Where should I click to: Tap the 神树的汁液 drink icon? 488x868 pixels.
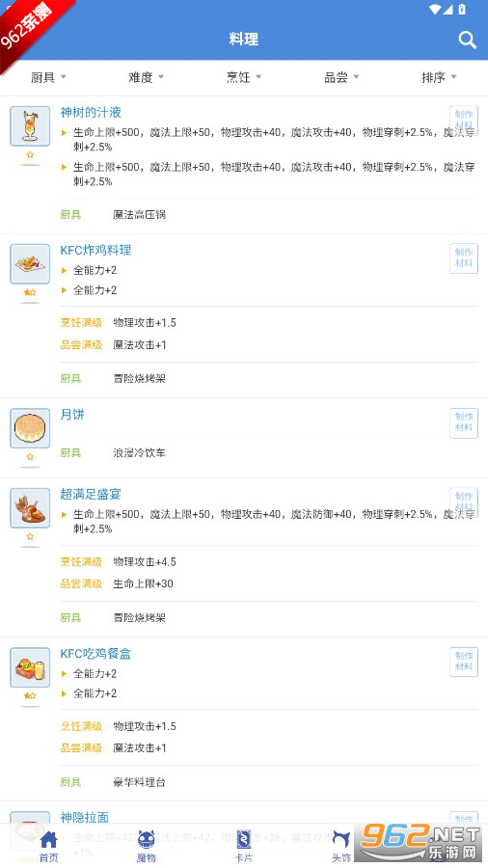click(x=30, y=126)
